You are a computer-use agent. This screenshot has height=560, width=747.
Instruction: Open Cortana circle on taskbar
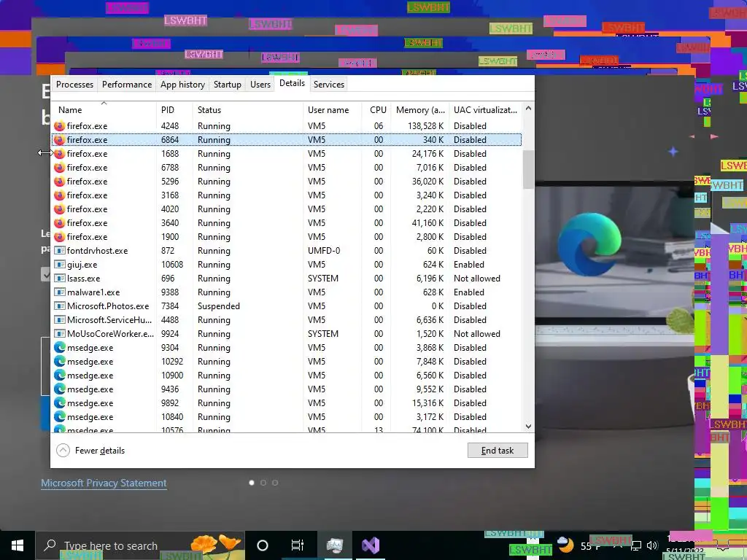(x=263, y=545)
